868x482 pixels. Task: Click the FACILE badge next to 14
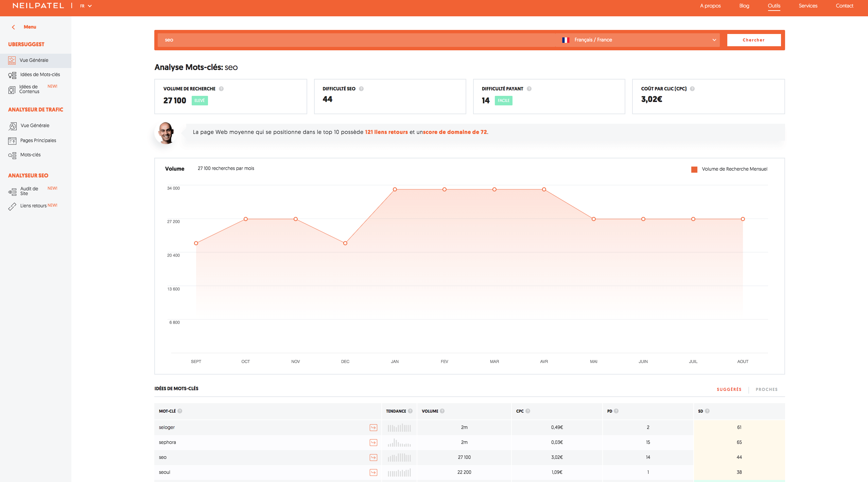(503, 101)
